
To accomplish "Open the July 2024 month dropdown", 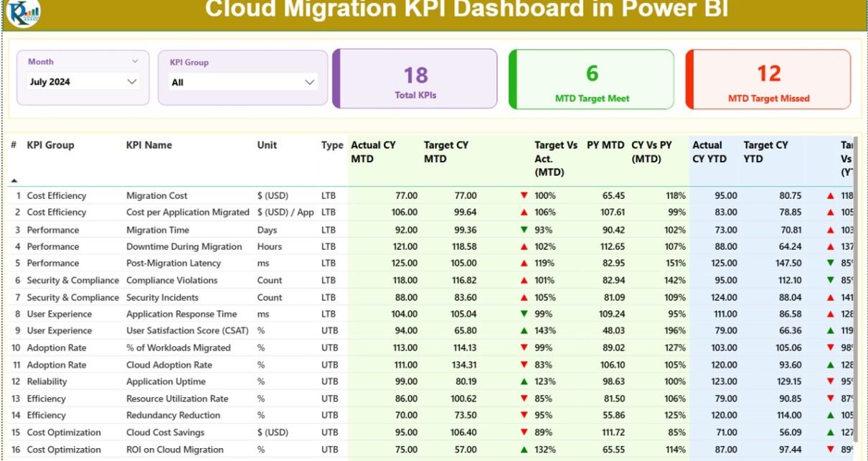I will [x=131, y=82].
